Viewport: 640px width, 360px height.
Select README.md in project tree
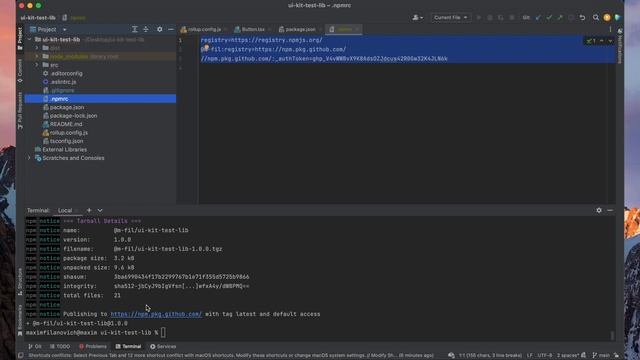(x=66, y=124)
